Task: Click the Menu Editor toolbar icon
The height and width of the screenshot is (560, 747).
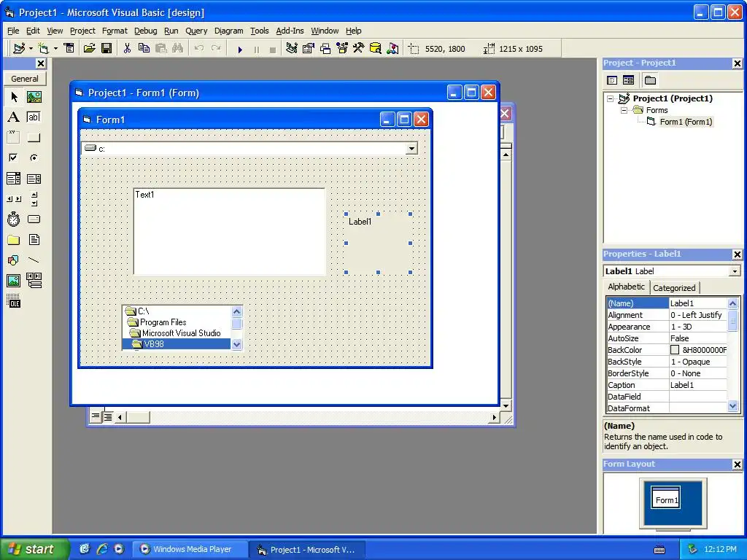Action: [69, 48]
